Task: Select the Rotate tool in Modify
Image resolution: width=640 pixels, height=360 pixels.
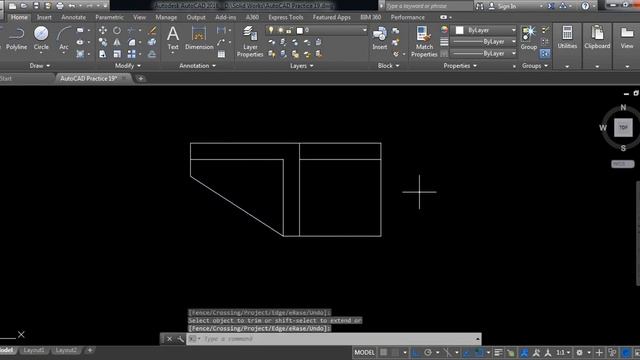Action: tap(117, 30)
